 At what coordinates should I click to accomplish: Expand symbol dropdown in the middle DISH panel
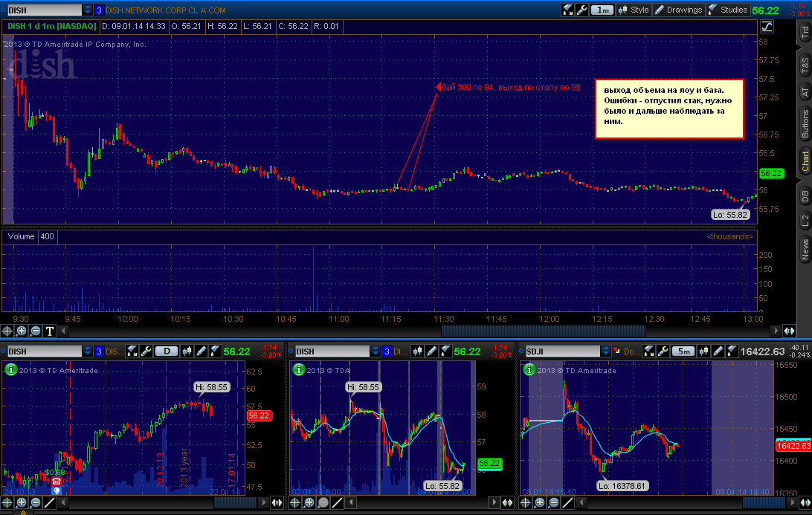pyautogui.click(x=376, y=352)
